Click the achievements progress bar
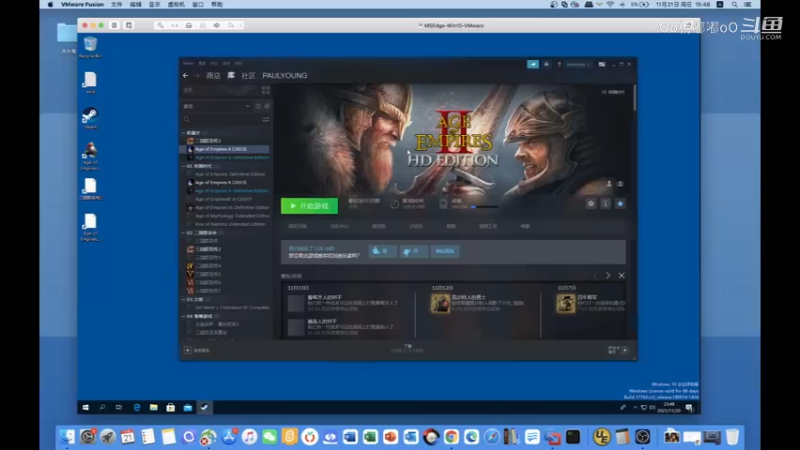Screen dimensions: 800x450 click(x=484, y=207)
